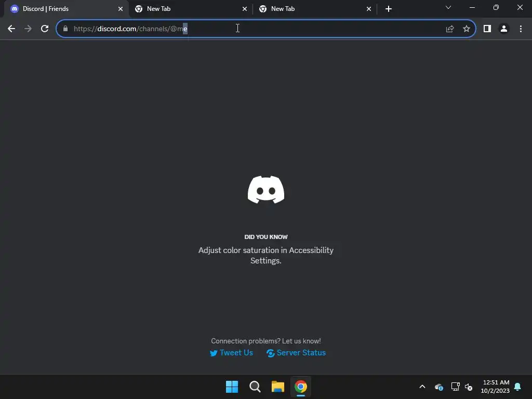This screenshot has width=532, height=399.
Task: Open the Tweet Us link
Action: coord(231,353)
